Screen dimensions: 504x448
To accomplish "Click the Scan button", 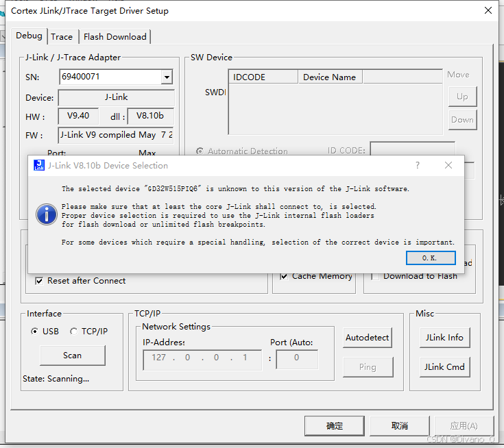I will tap(72, 356).
